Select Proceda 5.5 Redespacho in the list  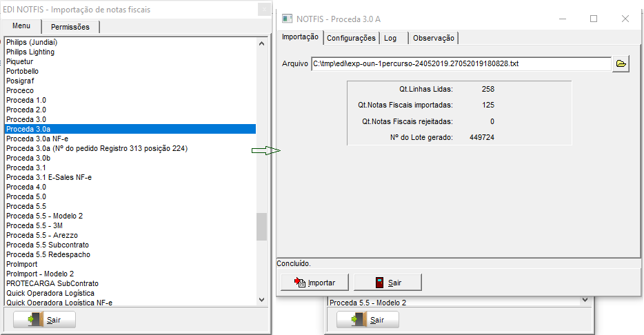click(130, 254)
